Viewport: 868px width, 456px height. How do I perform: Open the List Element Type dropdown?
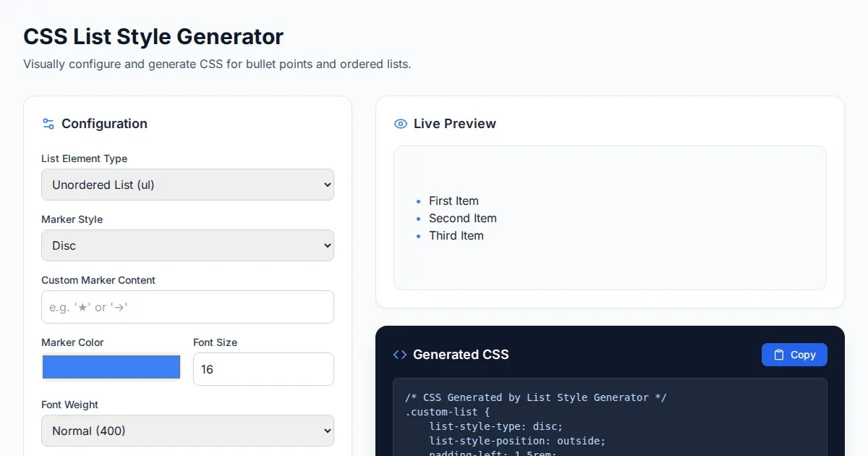[x=187, y=185]
